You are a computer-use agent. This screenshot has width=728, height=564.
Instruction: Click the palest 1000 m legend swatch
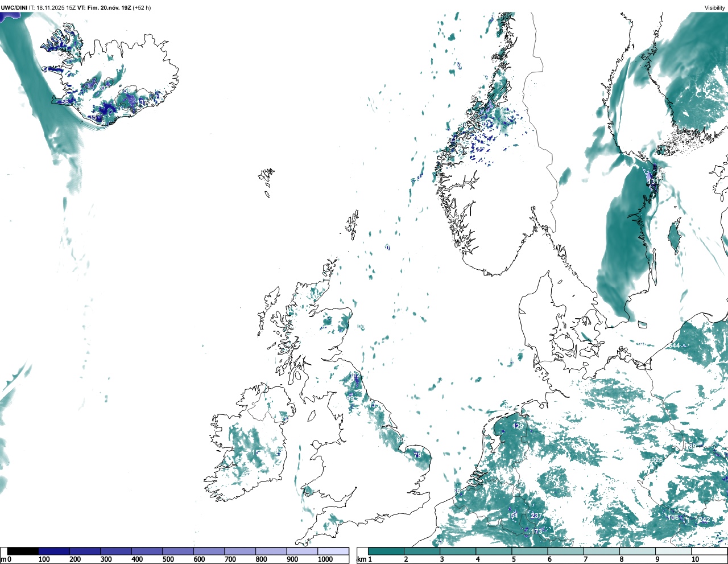pos(333,551)
